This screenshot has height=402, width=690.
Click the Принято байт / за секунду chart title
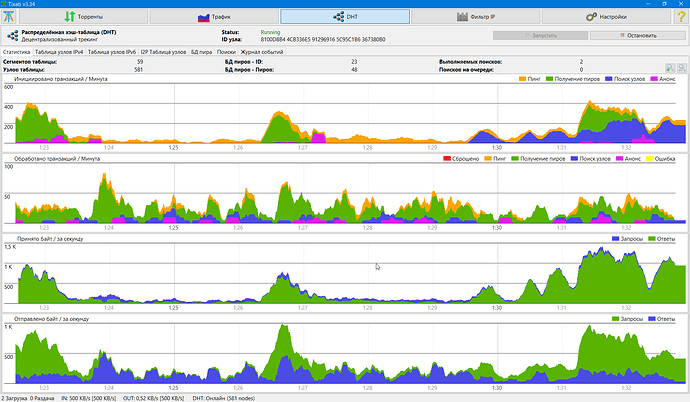[50, 239]
